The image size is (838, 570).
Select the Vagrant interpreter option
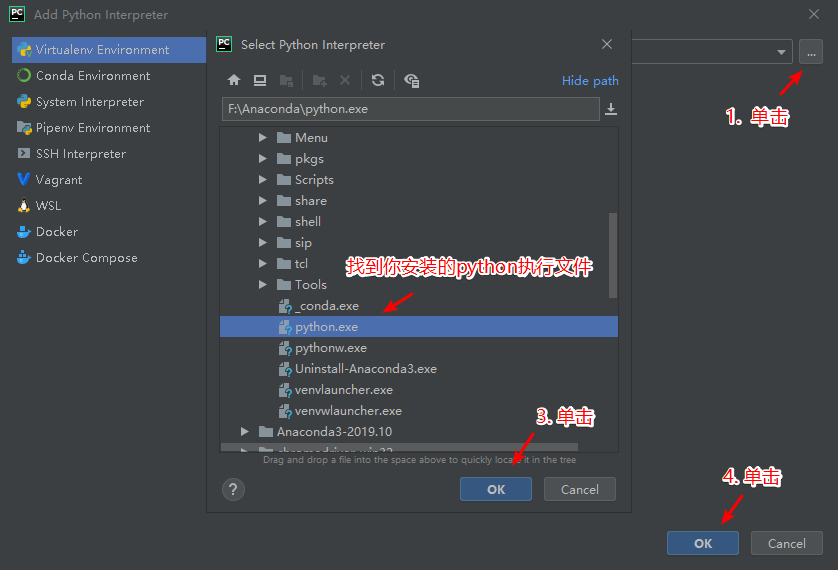(x=59, y=180)
